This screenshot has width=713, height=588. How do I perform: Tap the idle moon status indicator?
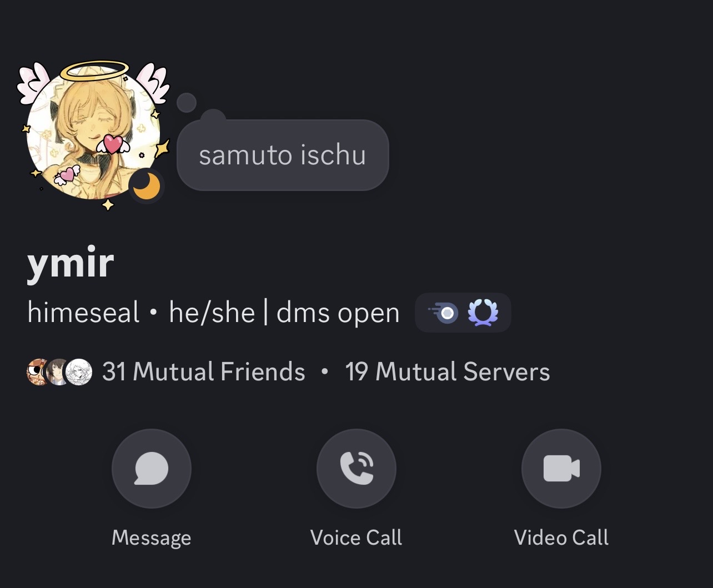pos(147,185)
